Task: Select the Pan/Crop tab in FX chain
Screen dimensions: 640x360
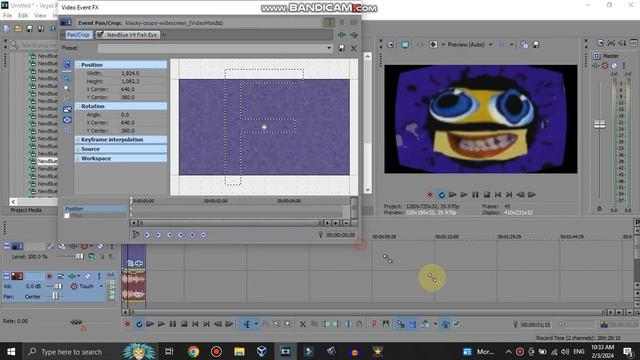Action: click(78, 35)
